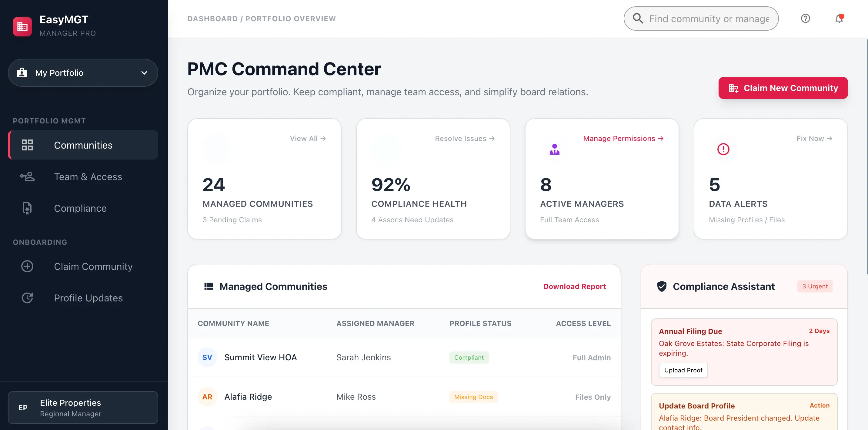Go to Team & Access section
The height and width of the screenshot is (430, 868).
(x=88, y=177)
